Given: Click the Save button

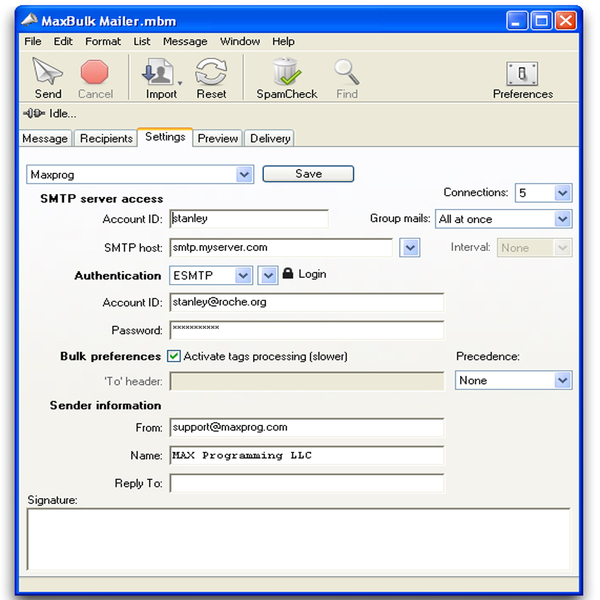Looking at the screenshot, I should 308,174.
